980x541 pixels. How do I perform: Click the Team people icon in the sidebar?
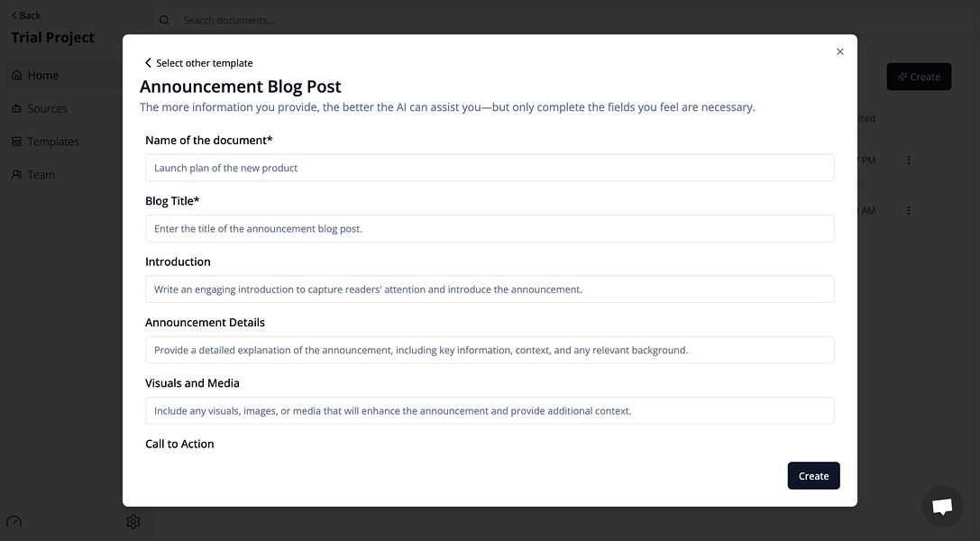tap(16, 174)
